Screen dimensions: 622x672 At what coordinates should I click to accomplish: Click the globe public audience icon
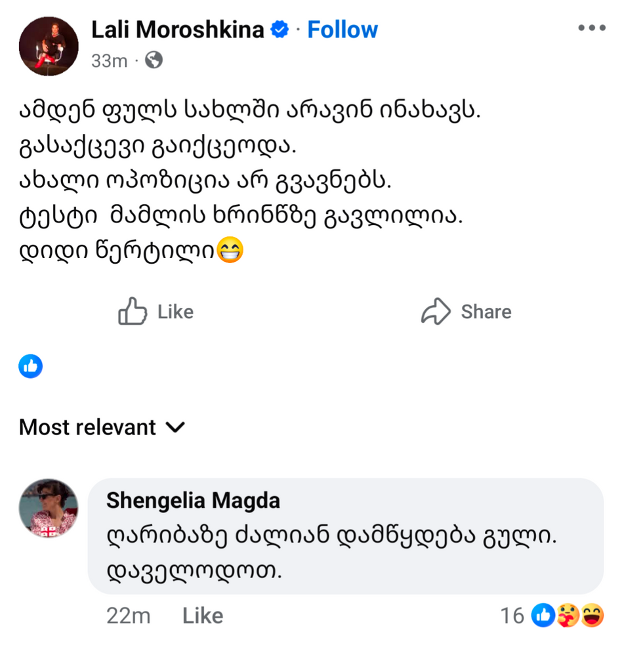154,61
